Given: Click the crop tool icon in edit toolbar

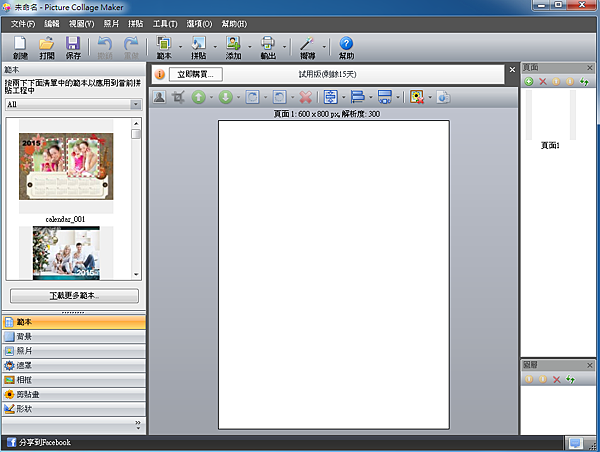Looking at the screenshot, I should coord(179,97).
